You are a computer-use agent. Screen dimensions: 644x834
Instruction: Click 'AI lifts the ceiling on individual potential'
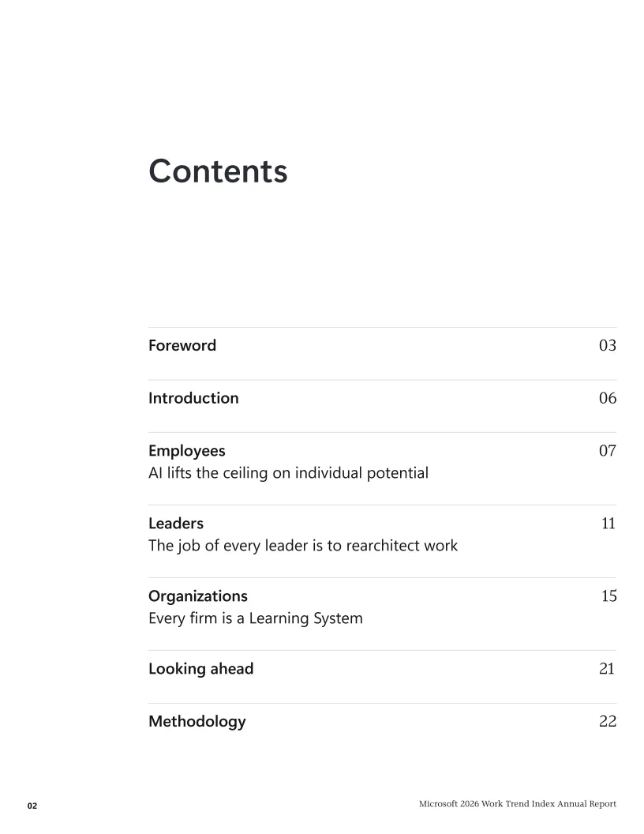[x=288, y=473]
